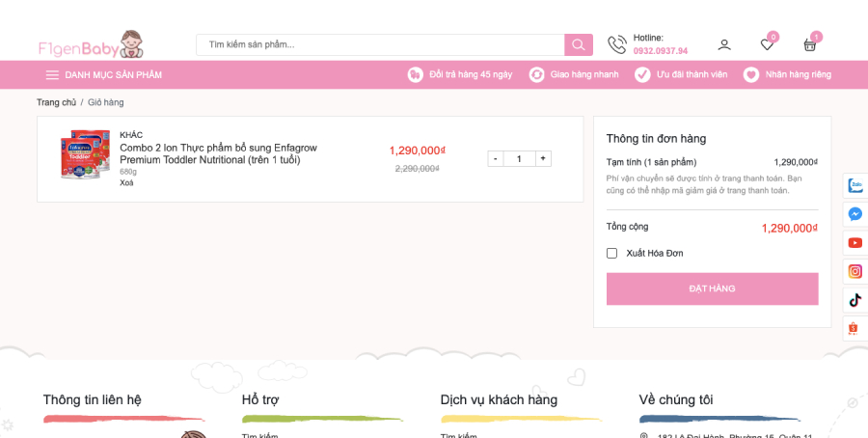
Task: Open the user account icon
Action: click(x=724, y=44)
